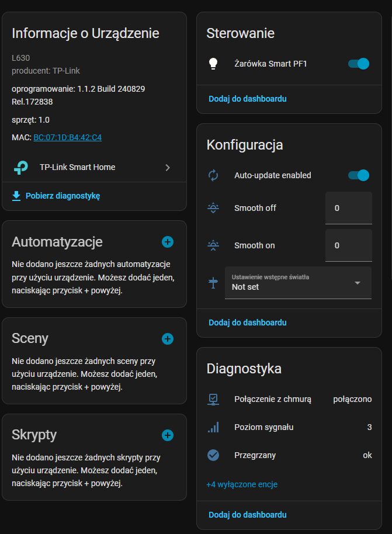
Task: Disable the Auto-update enabled switch
Action: [359, 175]
